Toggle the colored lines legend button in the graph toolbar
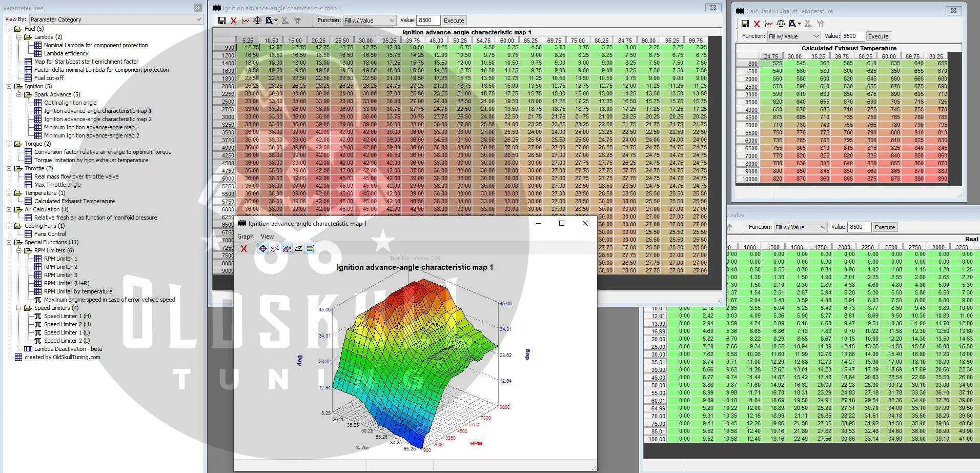 (310, 249)
